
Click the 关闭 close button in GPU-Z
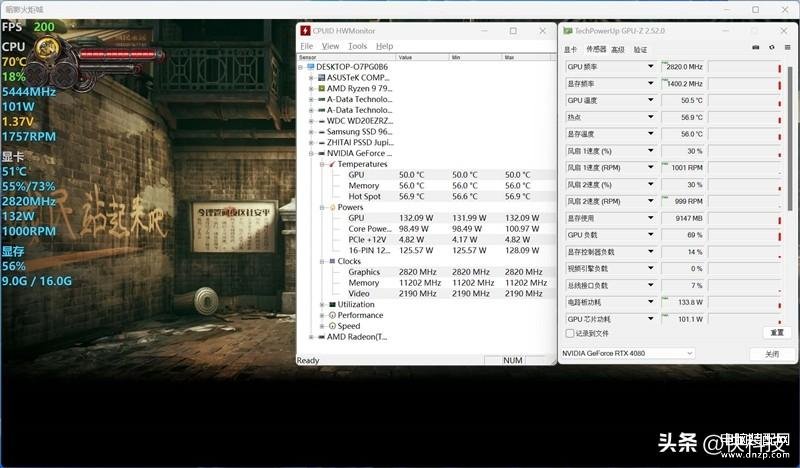click(x=772, y=354)
